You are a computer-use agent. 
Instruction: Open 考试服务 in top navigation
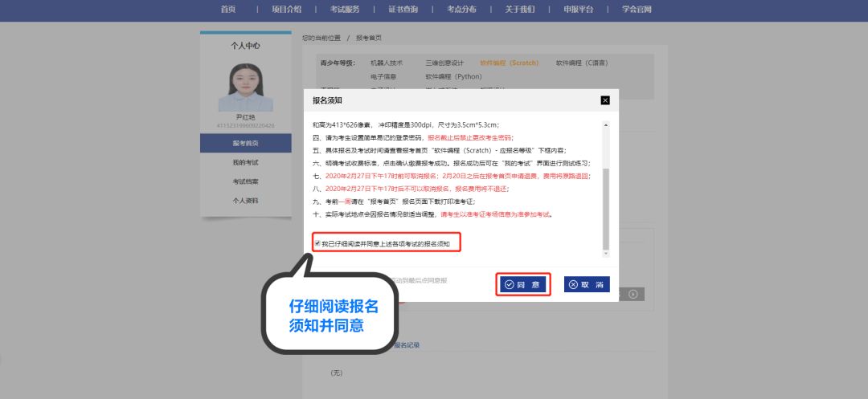click(345, 10)
